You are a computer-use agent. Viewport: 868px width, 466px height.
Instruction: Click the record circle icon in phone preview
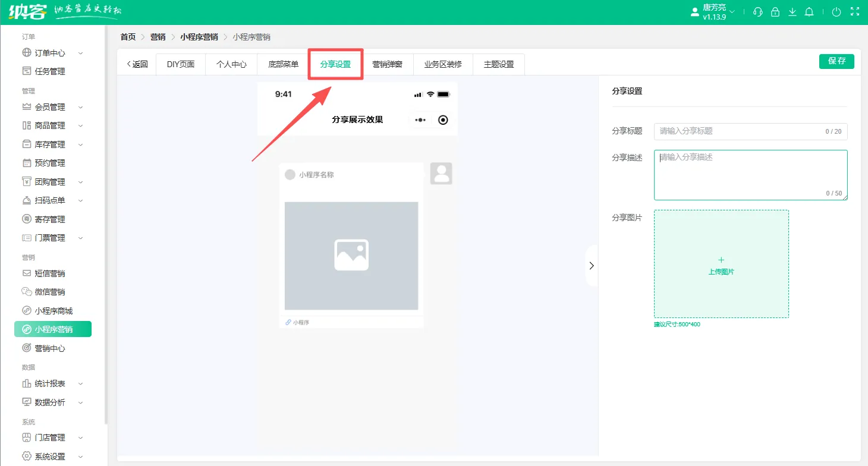[443, 120]
